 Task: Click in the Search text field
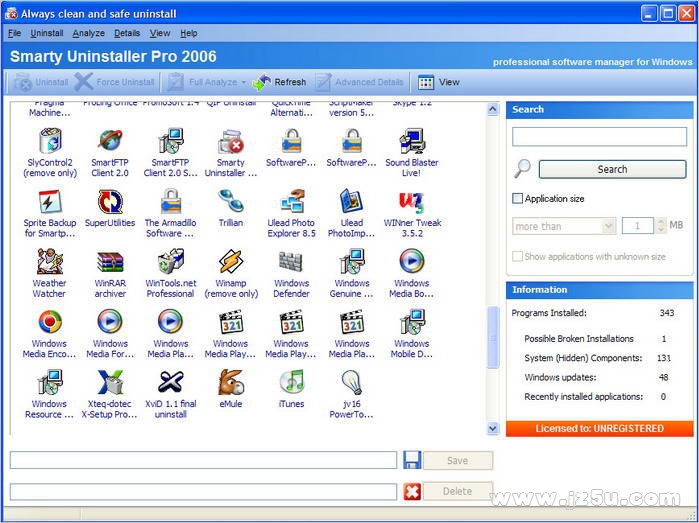(599, 137)
